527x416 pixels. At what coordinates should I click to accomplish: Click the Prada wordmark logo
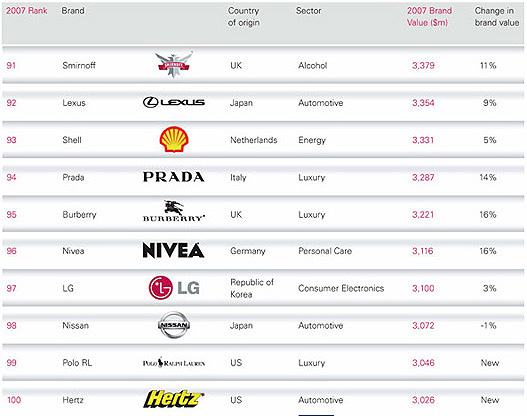pos(174,177)
